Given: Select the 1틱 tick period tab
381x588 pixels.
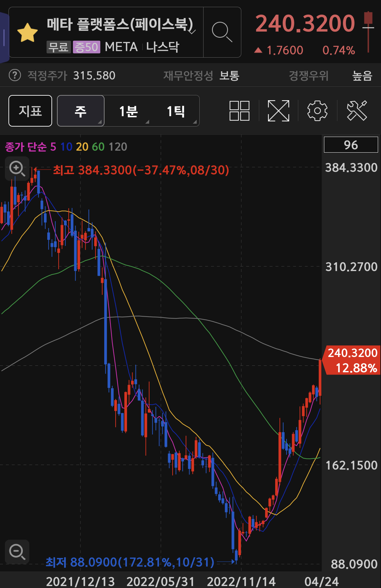Looking at the screenshot, I should 176,111.
